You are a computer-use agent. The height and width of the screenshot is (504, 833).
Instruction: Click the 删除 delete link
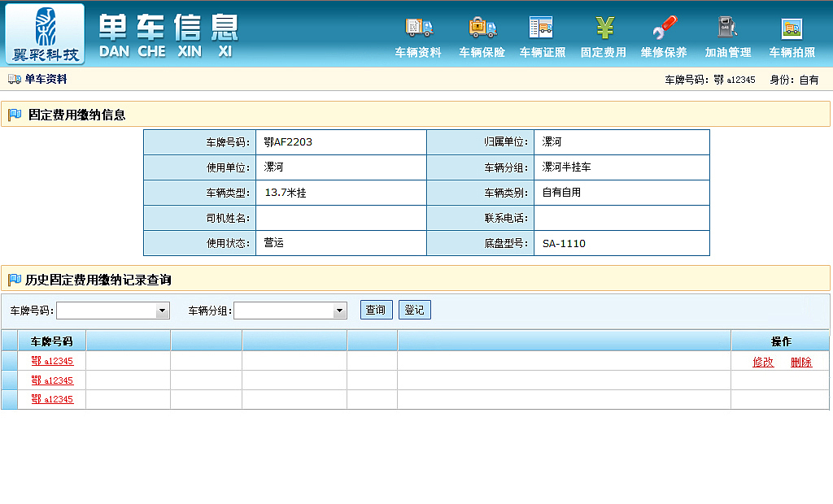coord(801,362)
